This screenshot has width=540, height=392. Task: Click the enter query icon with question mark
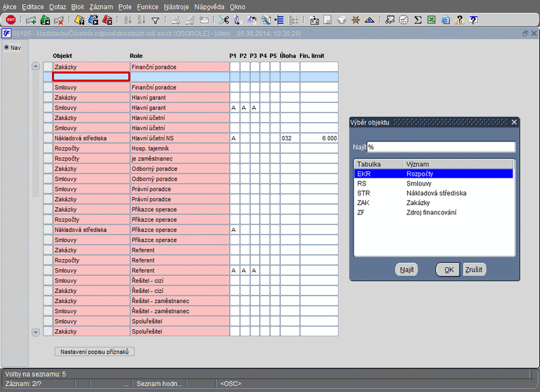[79, 20]
